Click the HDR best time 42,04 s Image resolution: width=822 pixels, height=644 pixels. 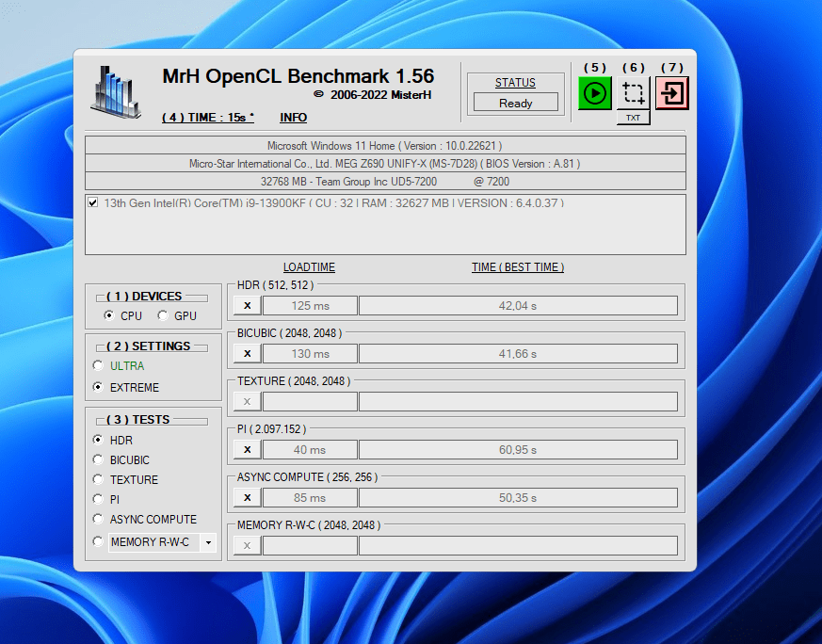518,305
